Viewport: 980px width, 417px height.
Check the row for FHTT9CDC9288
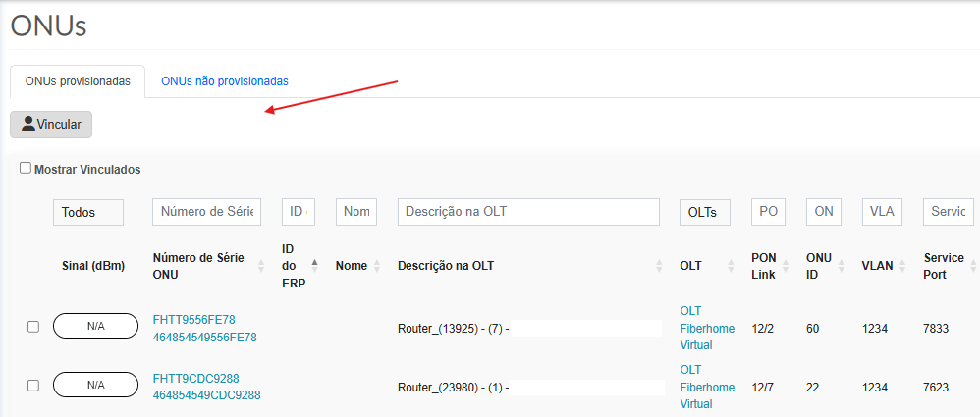[x=32, y=386]
